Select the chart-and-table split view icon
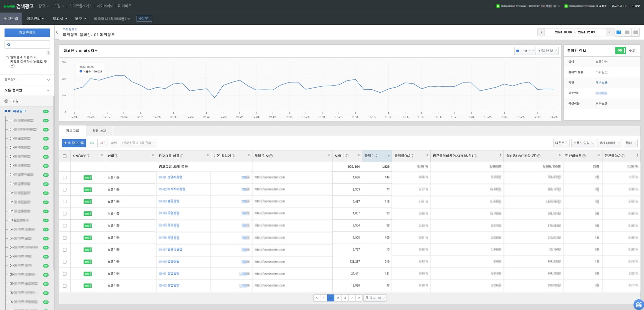Screen dimensions: 644x310 [x=619, y=32]
